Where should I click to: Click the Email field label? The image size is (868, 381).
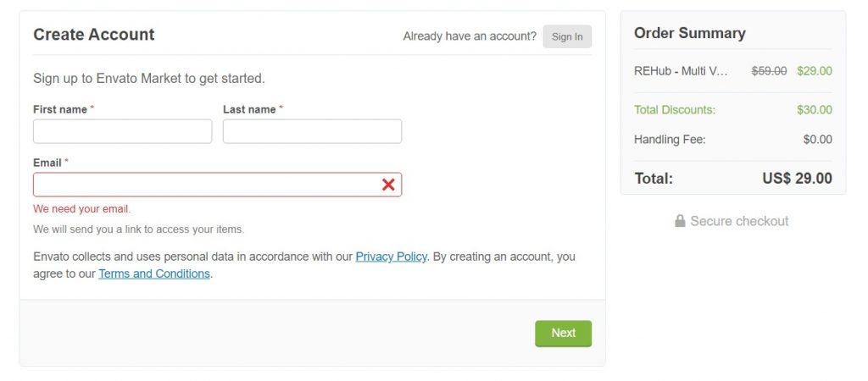click(x=47, y=163)
